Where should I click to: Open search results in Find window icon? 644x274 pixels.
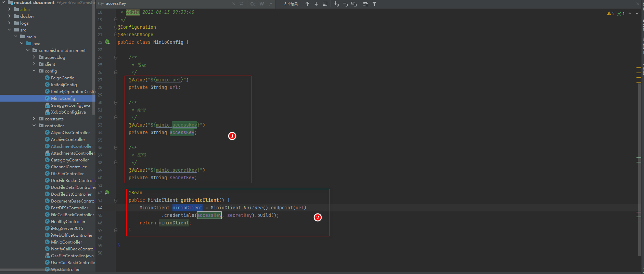click(325, 4)
